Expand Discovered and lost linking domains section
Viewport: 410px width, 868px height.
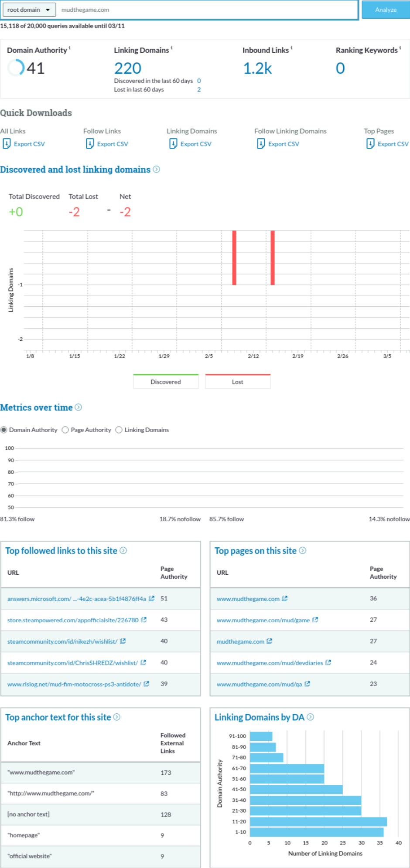tap(157, 170)
